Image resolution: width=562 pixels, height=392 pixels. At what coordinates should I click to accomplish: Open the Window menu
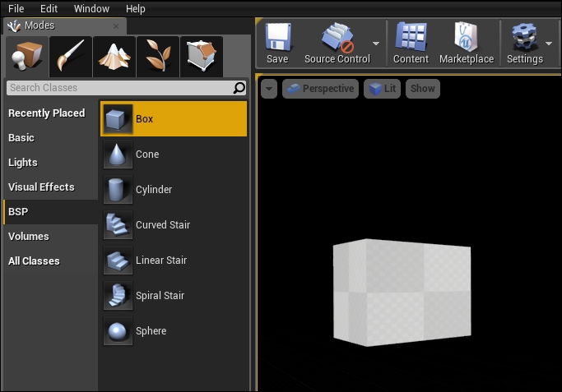click(91, 9)
